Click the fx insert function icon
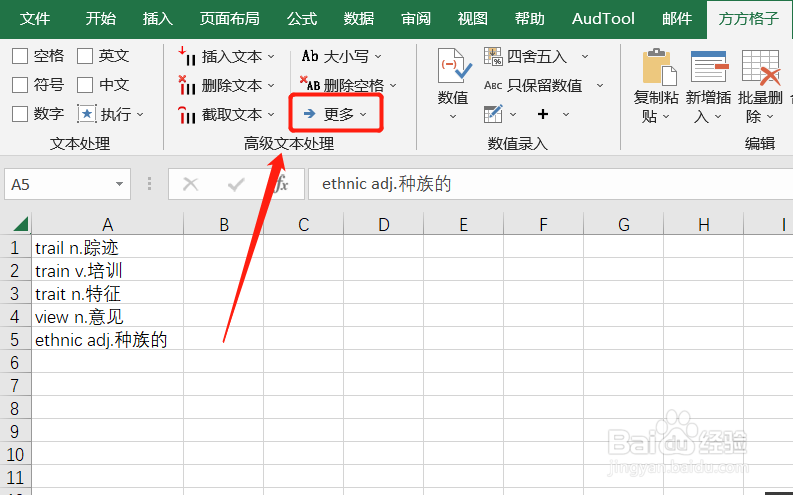Image resolution: width=793 pixels, height=495 pixels. 282,184
